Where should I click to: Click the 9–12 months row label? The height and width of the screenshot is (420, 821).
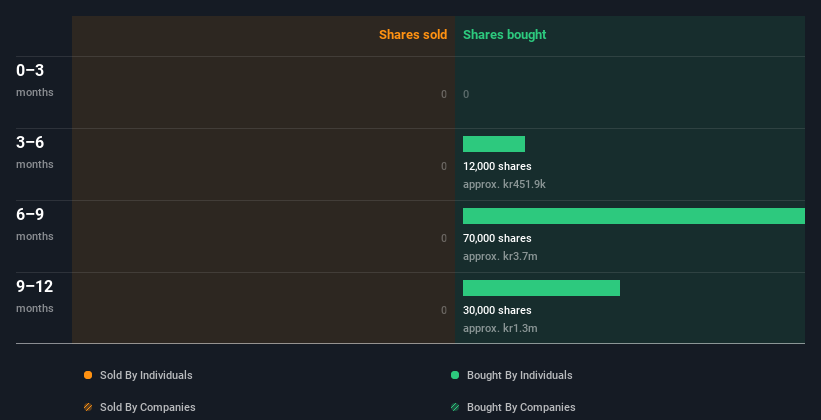(x=35, y=296)
